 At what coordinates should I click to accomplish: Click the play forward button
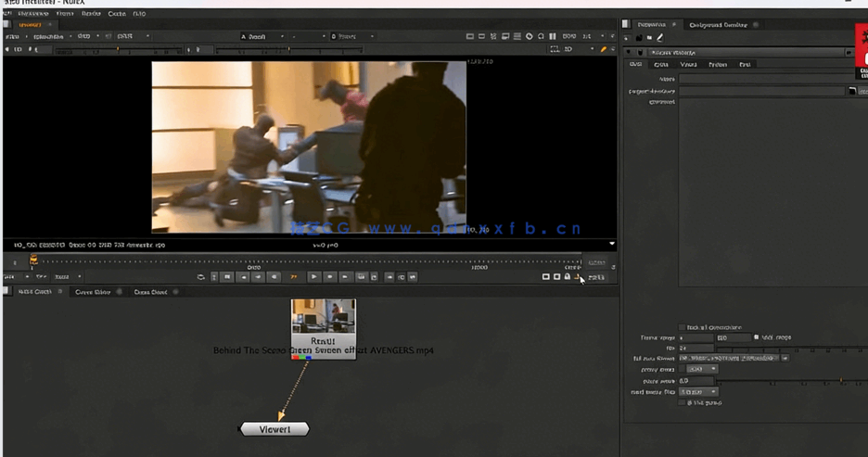313,277
